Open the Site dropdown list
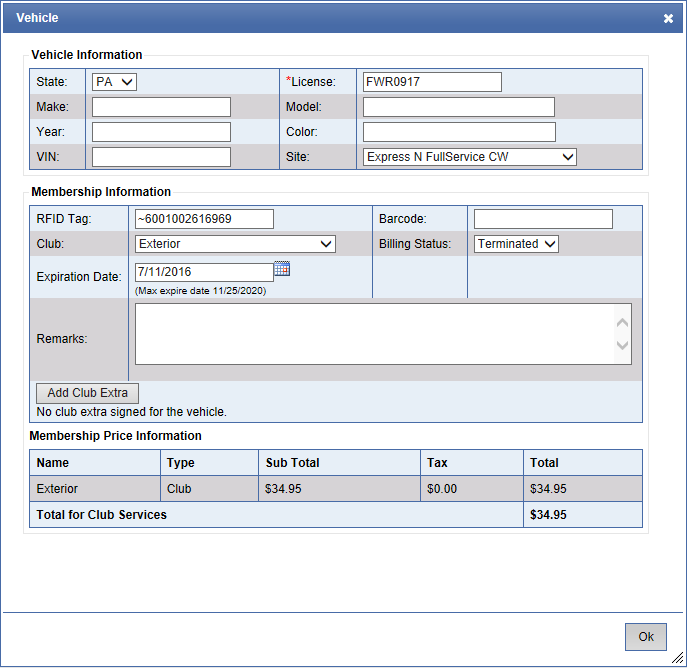The width and height of the screenshot is (687, 668). 469,157
